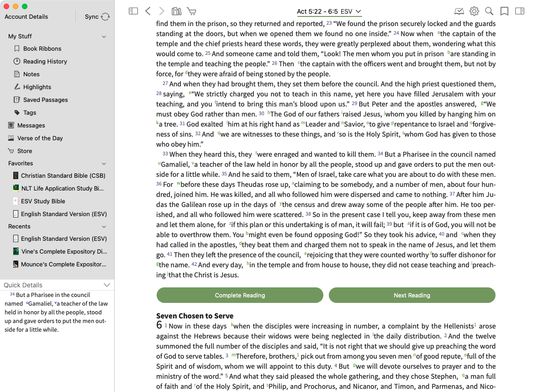Open the Act 5:22 - 6:5 ESV passage dropdown
The height and width of the screenshot is (392, 538).
click(x=329, y=11)
